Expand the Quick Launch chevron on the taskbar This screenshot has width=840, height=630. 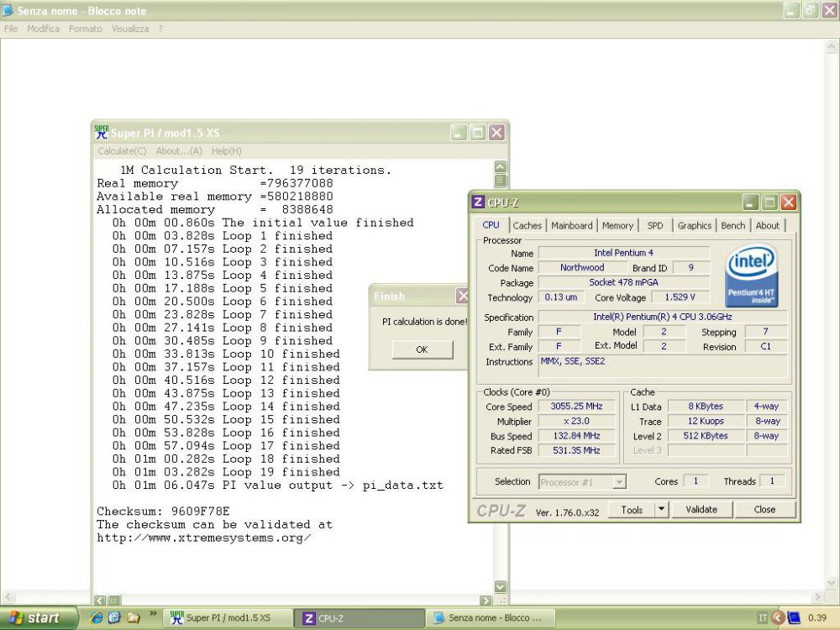pos(154,615)
